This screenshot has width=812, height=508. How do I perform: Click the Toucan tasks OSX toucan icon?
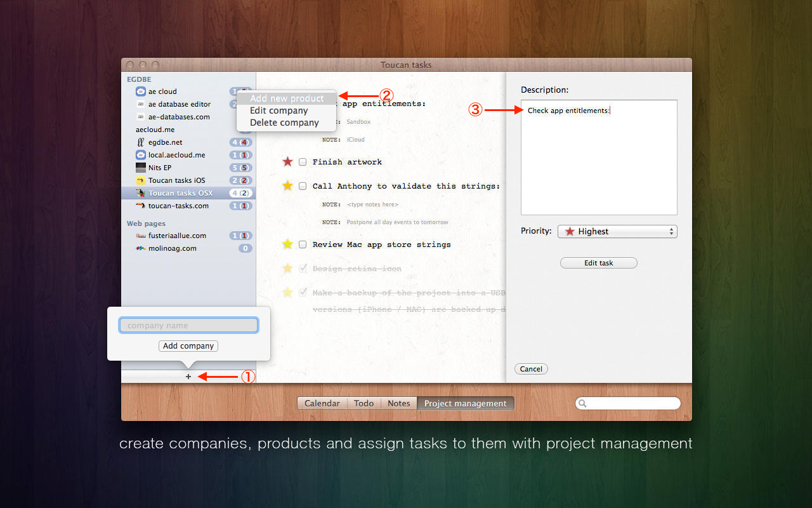pyautogui.click(x=141, y=193)
